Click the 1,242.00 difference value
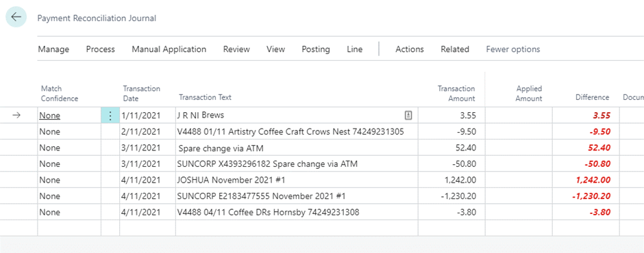The height and width of the screenshot is (253, 644). click(x=592, y=180)
